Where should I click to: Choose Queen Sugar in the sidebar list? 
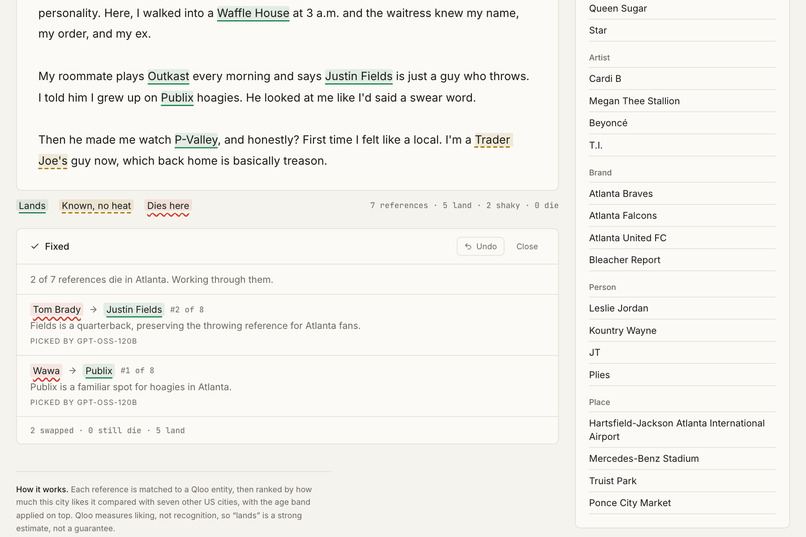click(682, 9)
